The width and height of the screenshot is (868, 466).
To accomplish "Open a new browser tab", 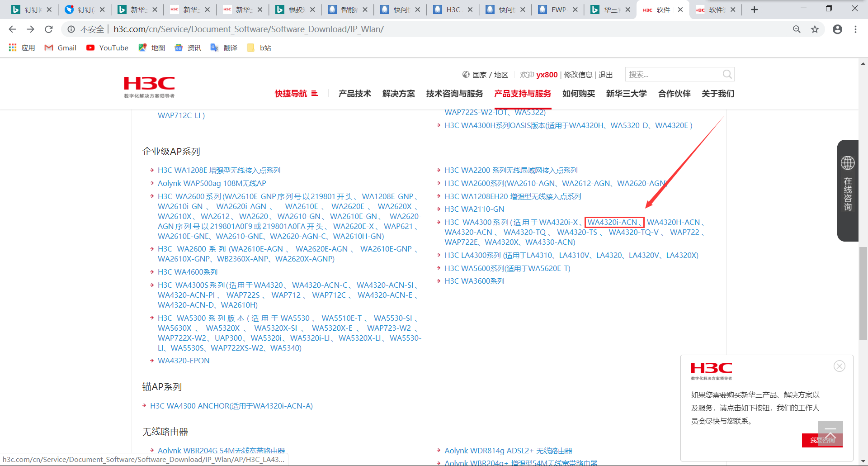I will coord(754,10).
